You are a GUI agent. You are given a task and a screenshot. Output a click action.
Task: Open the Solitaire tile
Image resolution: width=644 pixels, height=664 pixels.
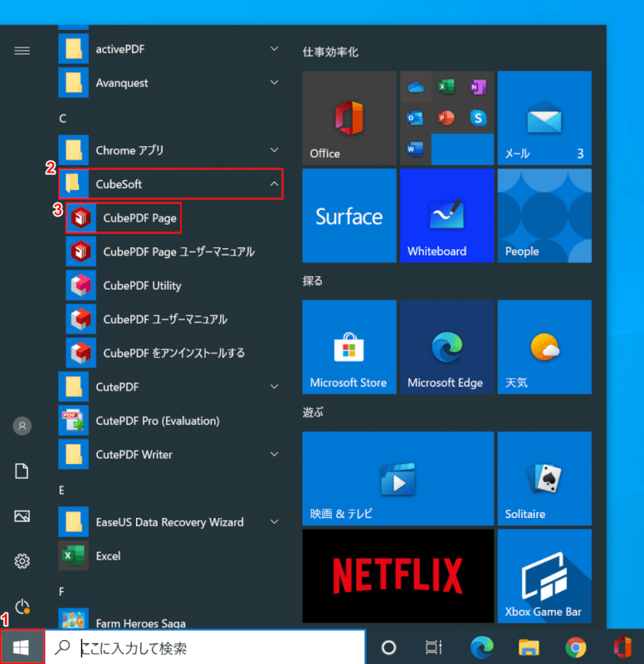pos(544,479)
